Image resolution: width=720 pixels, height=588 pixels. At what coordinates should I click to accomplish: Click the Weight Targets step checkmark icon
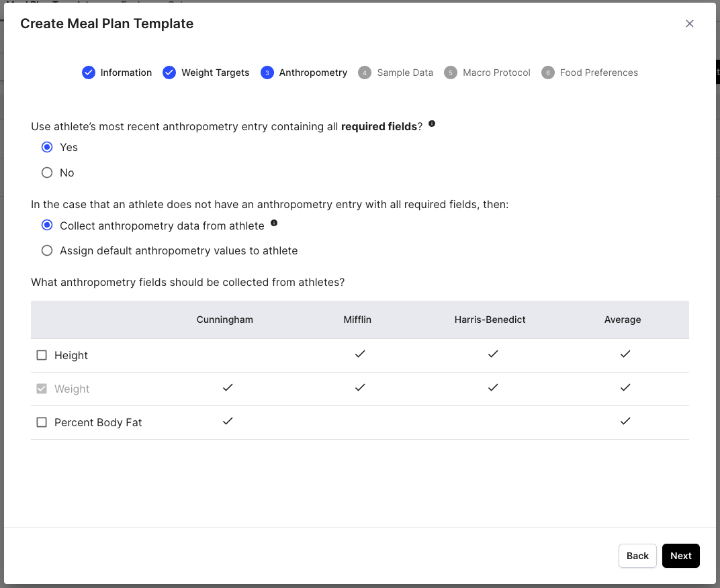click(x=169, y=72)
